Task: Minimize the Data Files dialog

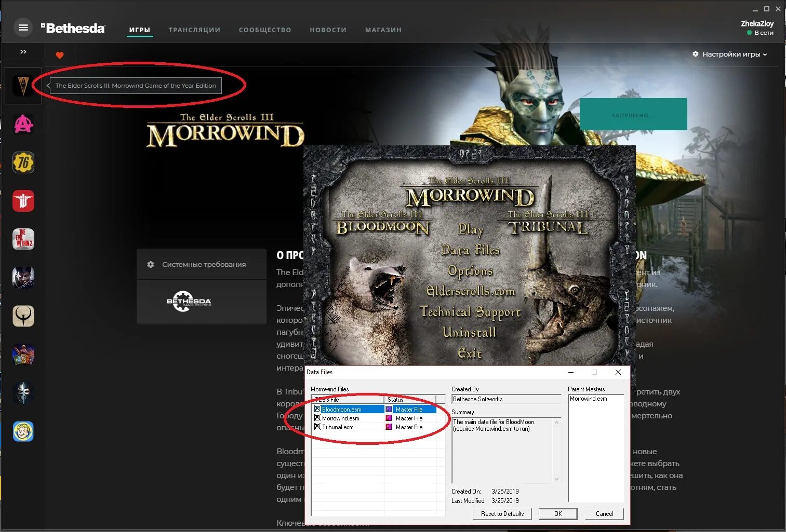Action: coord(571,372)
